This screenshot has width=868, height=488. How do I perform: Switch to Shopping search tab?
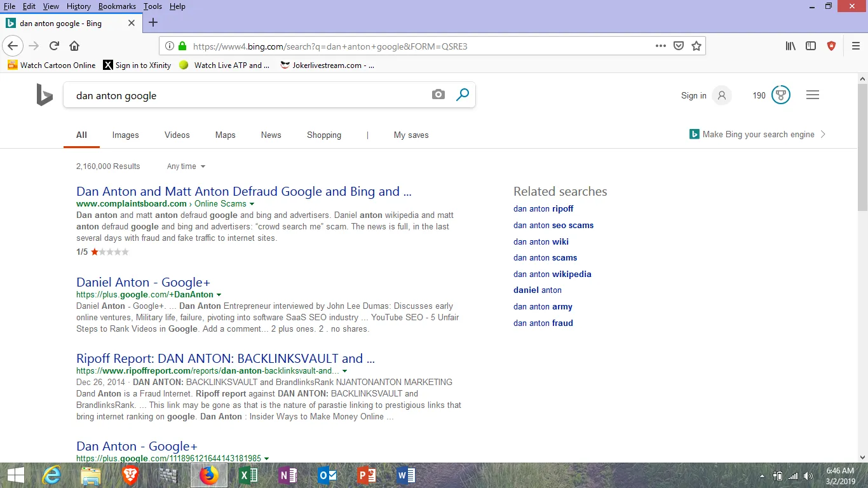click(x=324, y=135)
